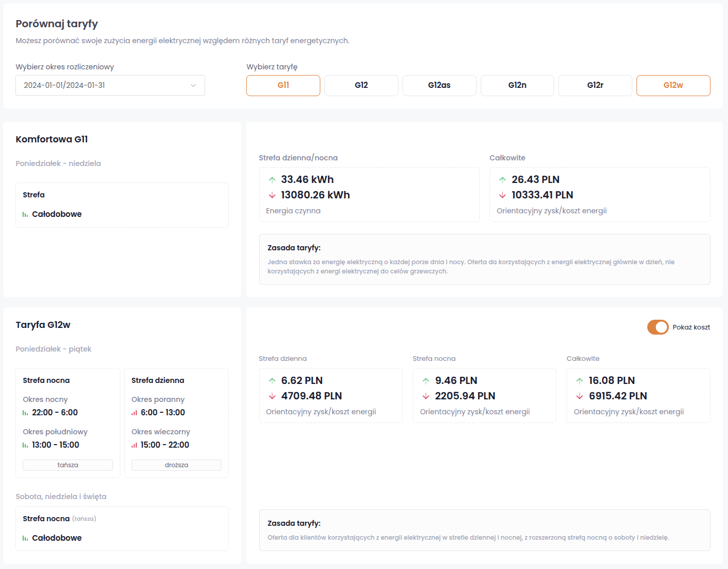The image size is (728, 569).
Task: Choose the G12r tariff button
Action: click(x=595, y=85)
